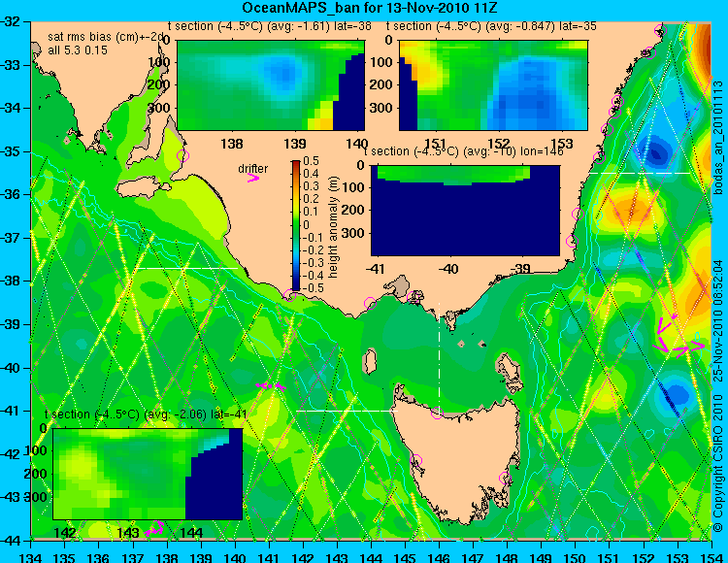Click x-axis label 142 in lat=-41 inset
Viewport: 728px width, 563px height.
click(x=65, y=532)
